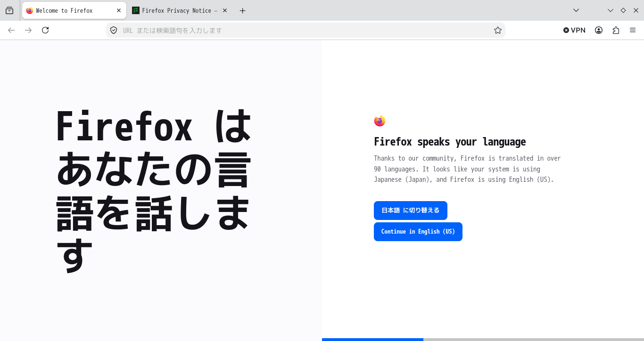Click the Privacy Notice tab favicon
This screenshot has width=644, height=341.
pos(136,10)
